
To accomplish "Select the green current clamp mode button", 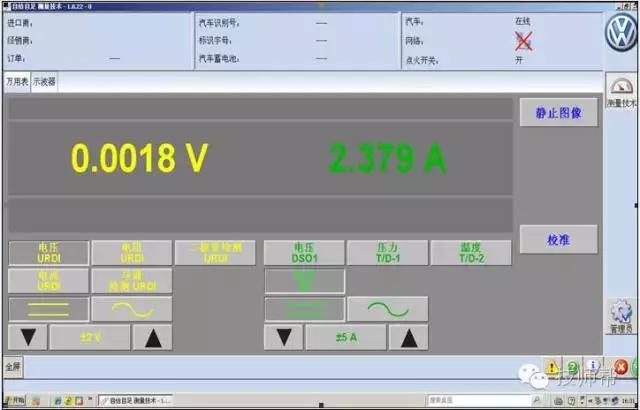I will pyautogui.click(x=305, y=281).
